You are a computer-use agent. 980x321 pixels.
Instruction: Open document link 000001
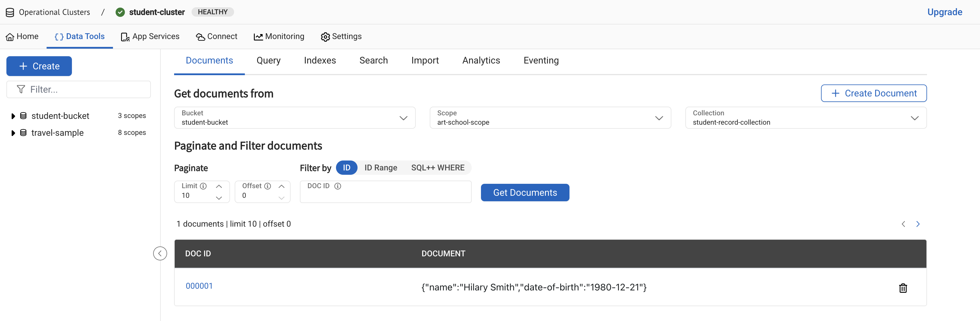[x=199, y=286]
